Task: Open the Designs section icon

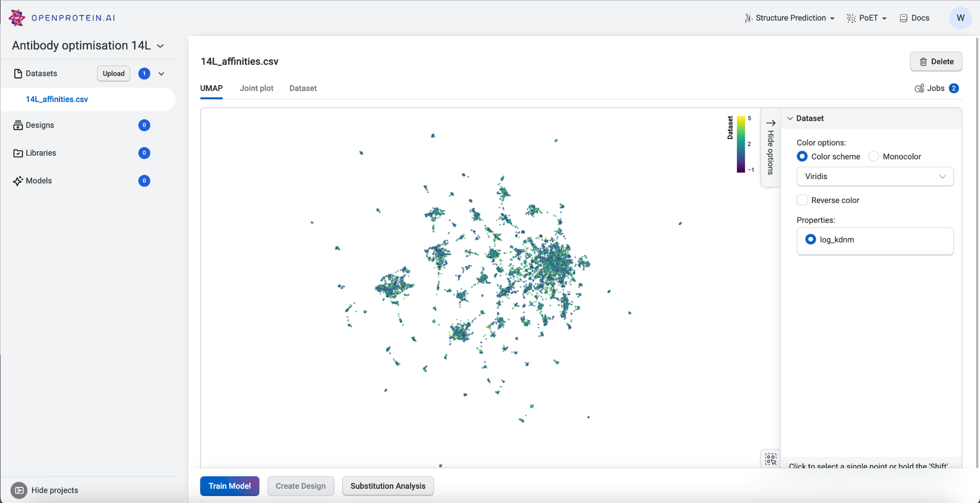Action: [18, 125]
